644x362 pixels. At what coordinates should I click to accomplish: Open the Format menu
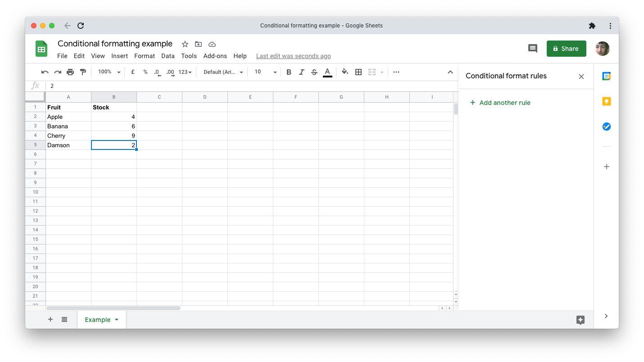click(144, 56)
